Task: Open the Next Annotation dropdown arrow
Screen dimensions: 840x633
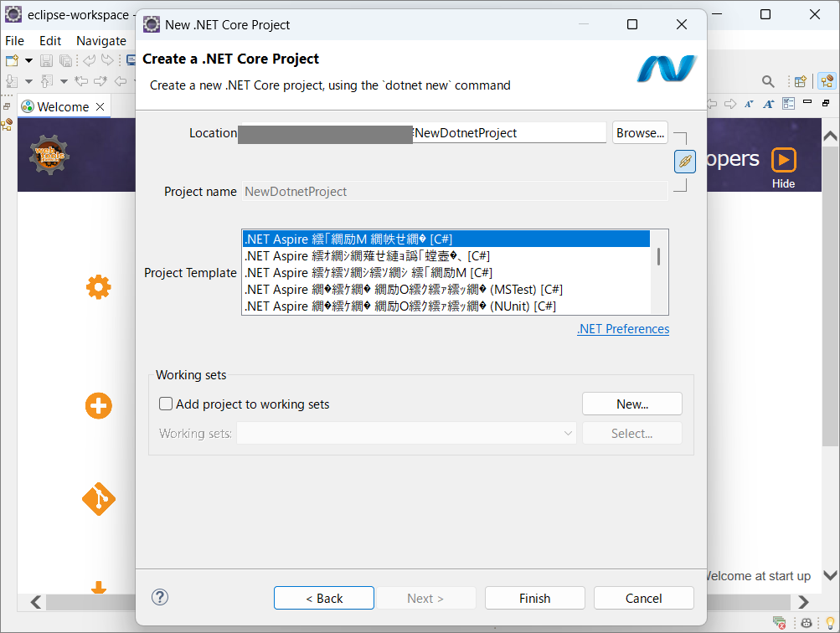Action: (x=29, y=81)
